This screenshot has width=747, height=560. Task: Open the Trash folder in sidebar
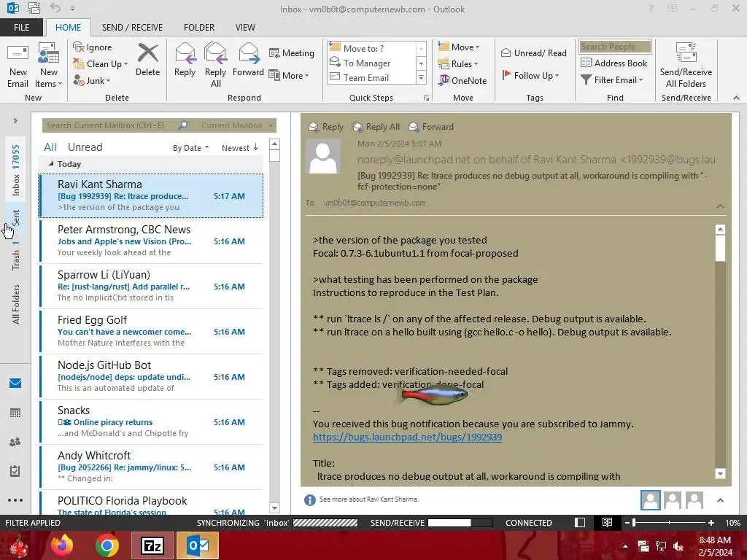click(16, 256)
